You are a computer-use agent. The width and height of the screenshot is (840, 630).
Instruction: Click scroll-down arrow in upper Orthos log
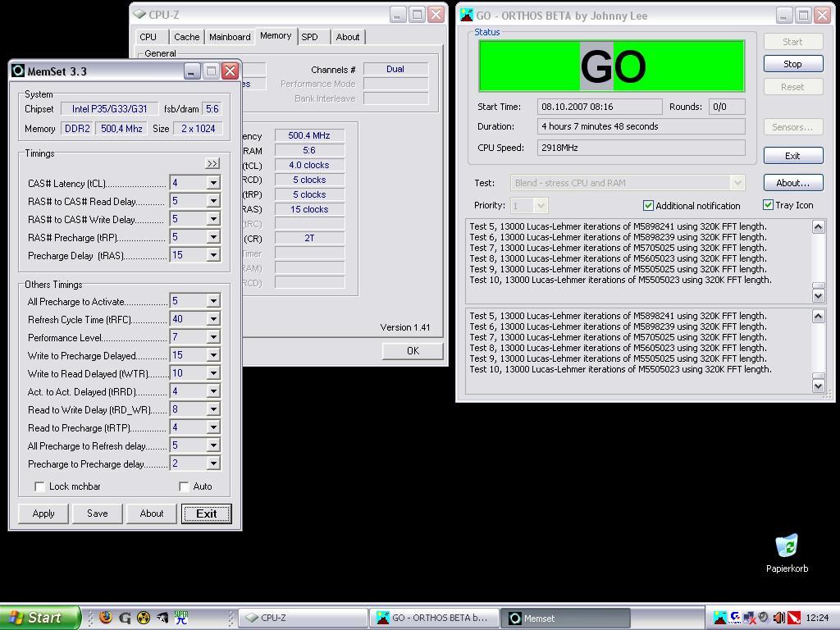click(818, 295)
